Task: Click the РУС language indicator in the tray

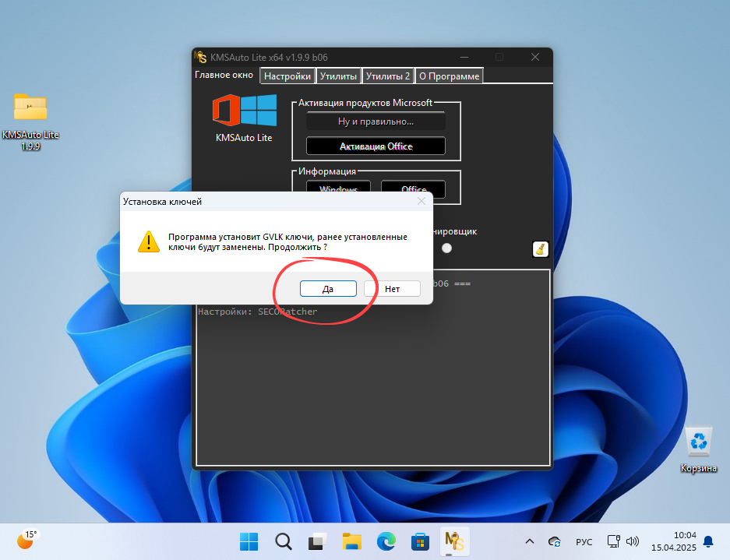Action: pos(584,541)
